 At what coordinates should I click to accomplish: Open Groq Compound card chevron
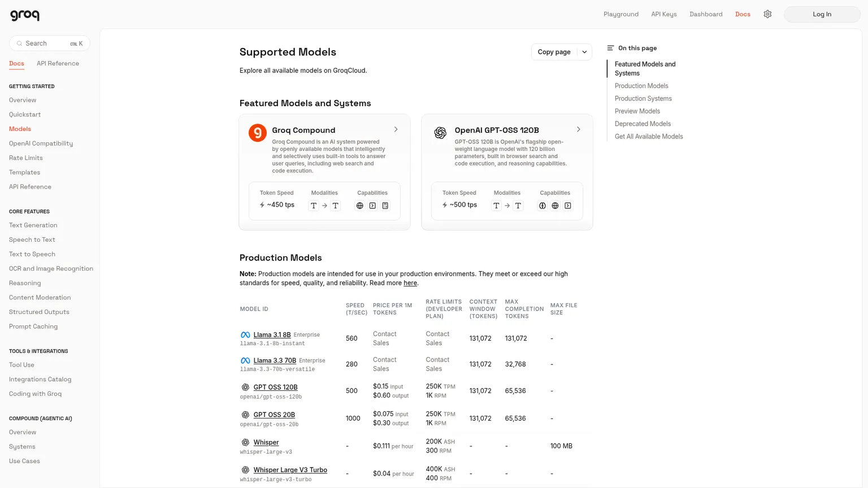tap(396, 129)
